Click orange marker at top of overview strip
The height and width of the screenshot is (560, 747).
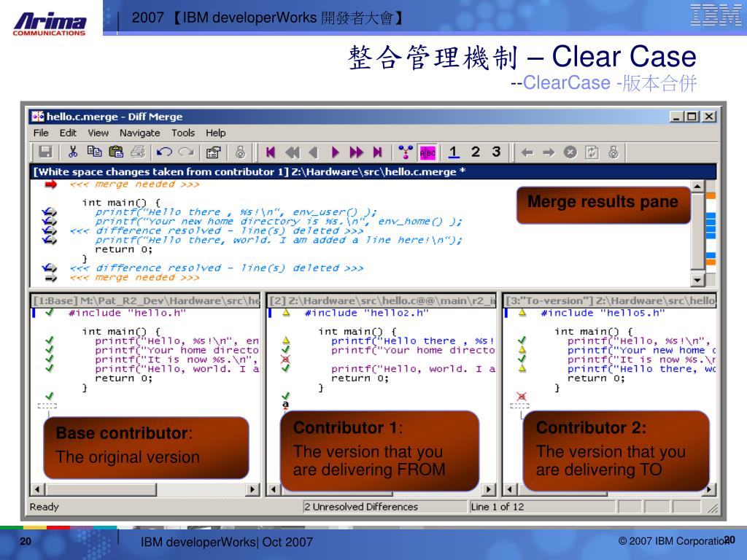coord(711,195)
